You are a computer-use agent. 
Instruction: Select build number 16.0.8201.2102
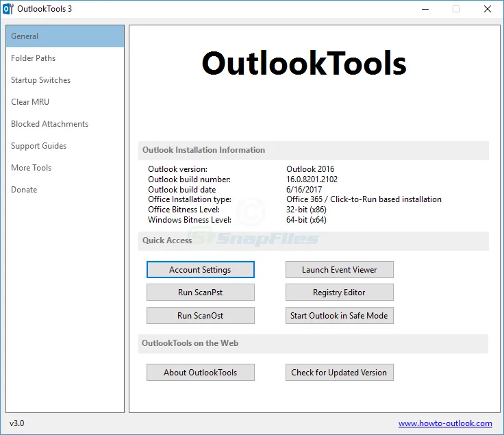point(312,179)
